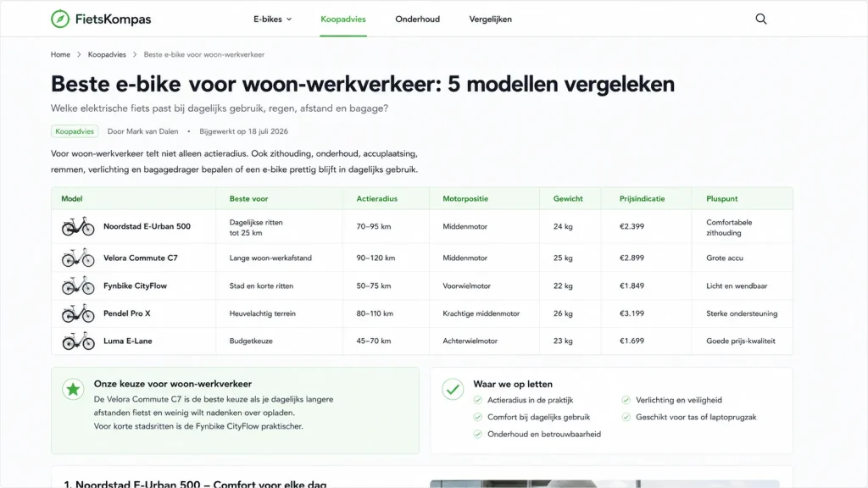The height and width of the screenshot is (488, 868).
Task: Click the large checkmark icon beside Waar we op letten
Action: point(453,390)
